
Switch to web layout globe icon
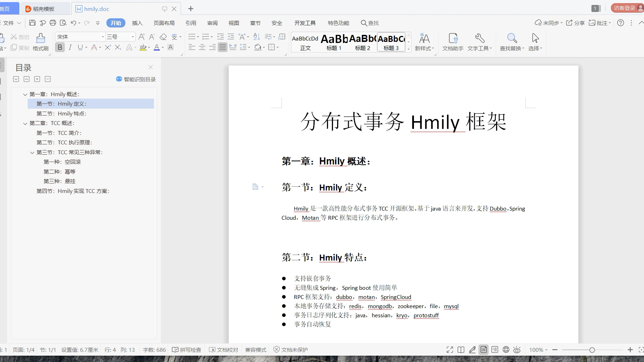(x=506, y=350)
